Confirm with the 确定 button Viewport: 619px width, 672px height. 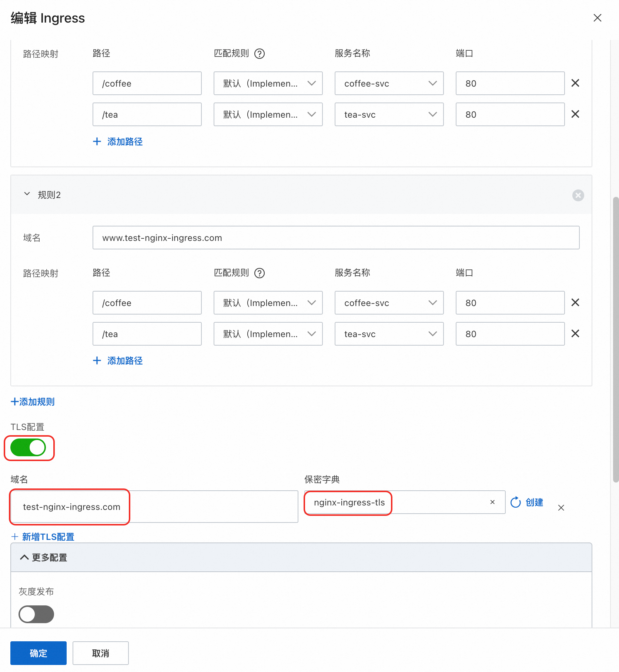tap(39, 653)
